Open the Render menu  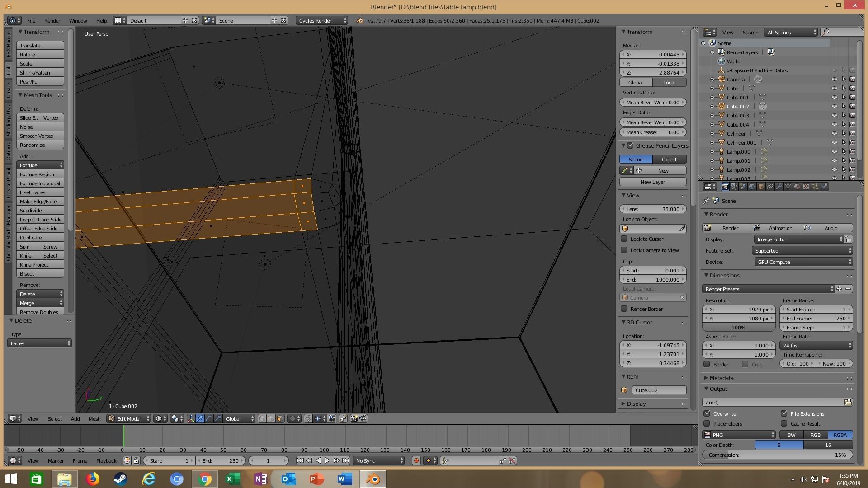click(x=52, y=20)
